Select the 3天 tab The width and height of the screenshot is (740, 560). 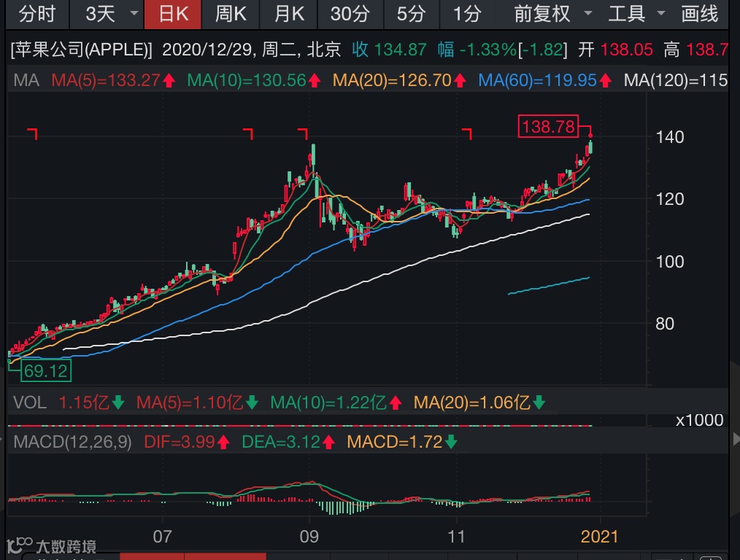coord(100,14)
